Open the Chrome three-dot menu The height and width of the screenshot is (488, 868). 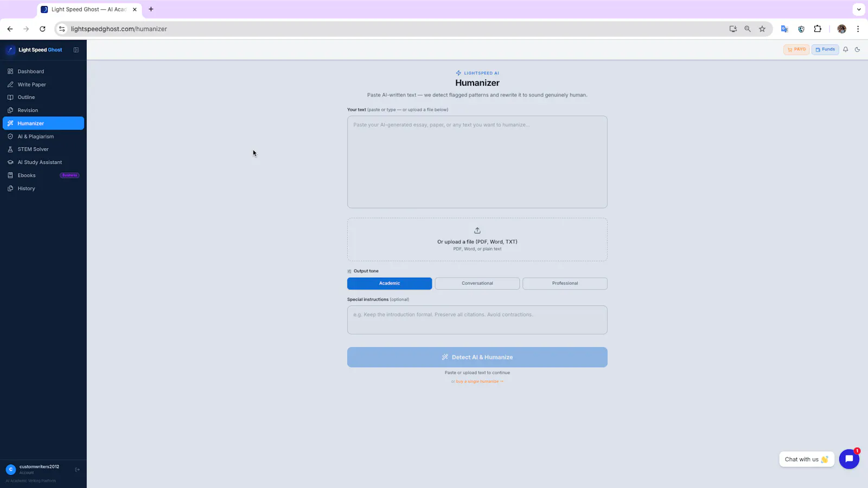858,29
